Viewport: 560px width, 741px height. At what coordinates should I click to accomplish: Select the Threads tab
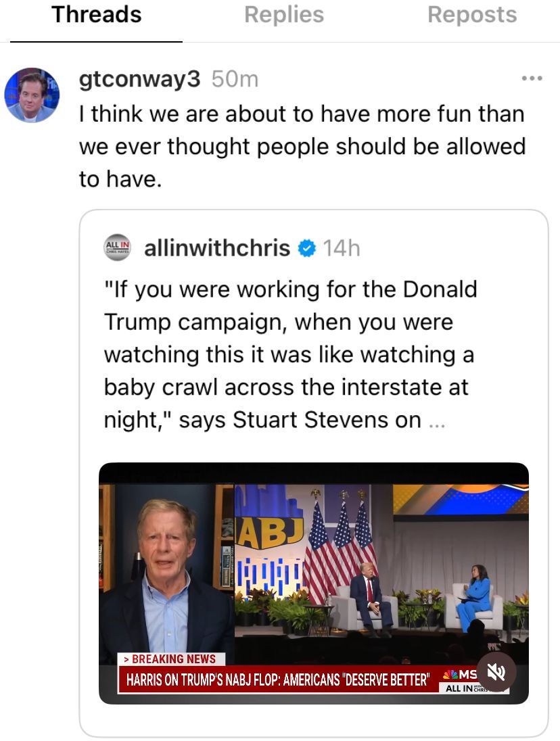[97, 15]
